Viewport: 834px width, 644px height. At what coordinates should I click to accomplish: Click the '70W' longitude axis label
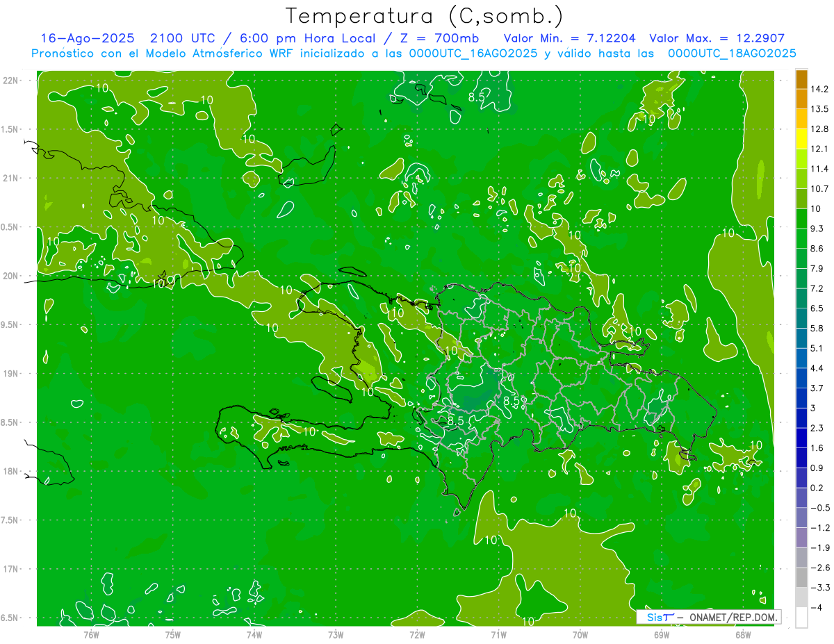pyautogui.click(x=580, y=634)
